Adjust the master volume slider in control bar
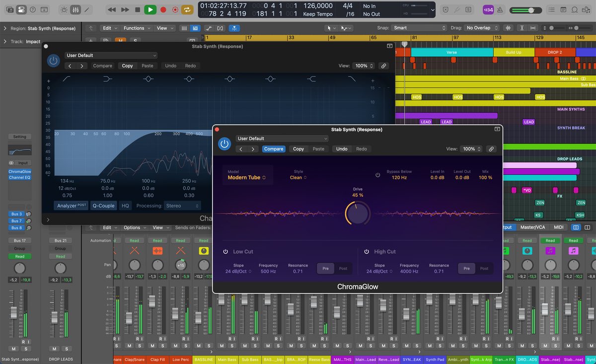 pyautogui.click(x=531, y=10)
